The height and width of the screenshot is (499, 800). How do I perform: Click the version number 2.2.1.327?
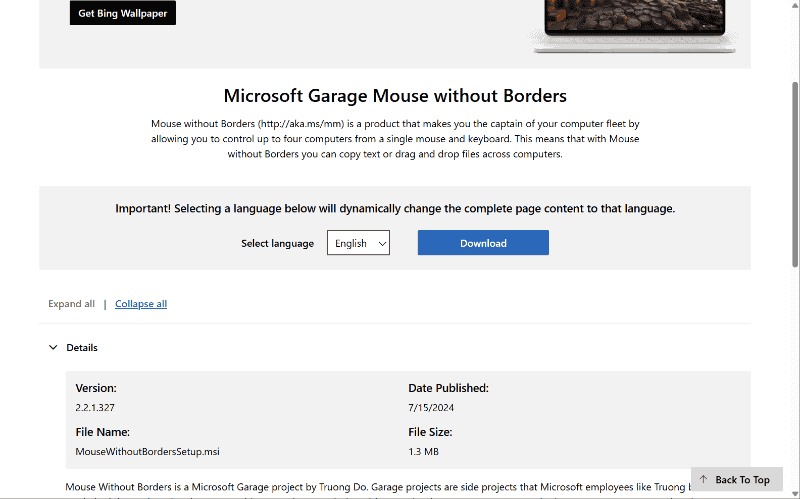click(x=95, y=408)
